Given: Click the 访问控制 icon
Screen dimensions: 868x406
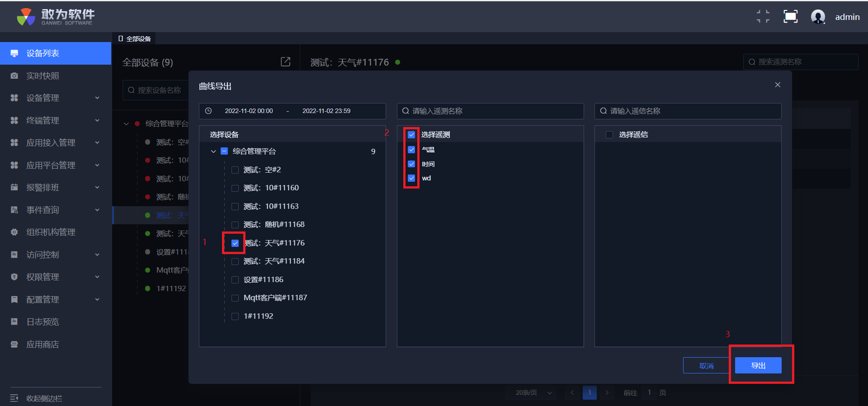Looking at the screenshot, I should pyautogui.click(x=14, y=255).
